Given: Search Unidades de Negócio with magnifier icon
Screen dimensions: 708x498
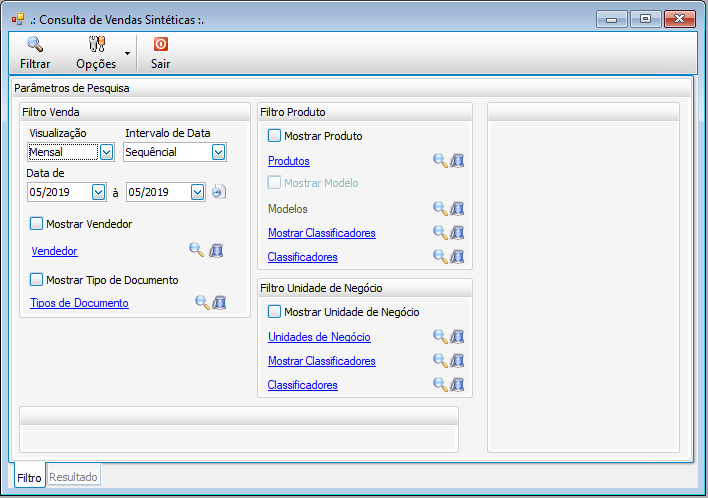Looking at the screenshot, I should pyautogui.click(x=440, y=336).
